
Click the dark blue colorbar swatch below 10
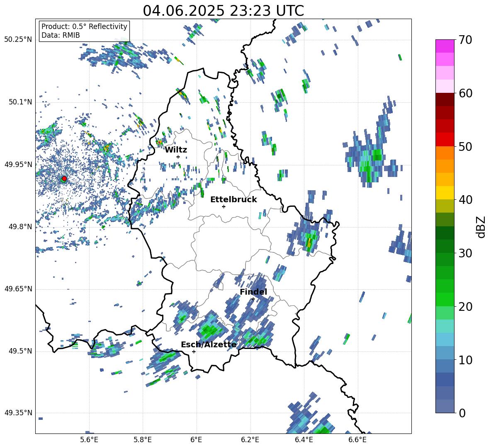[445, 379]
